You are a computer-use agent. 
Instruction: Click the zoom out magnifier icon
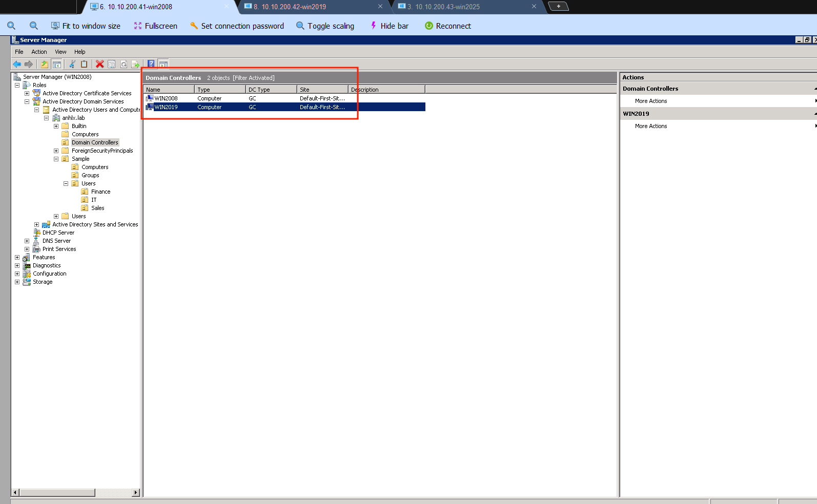(x=34, y=26)
